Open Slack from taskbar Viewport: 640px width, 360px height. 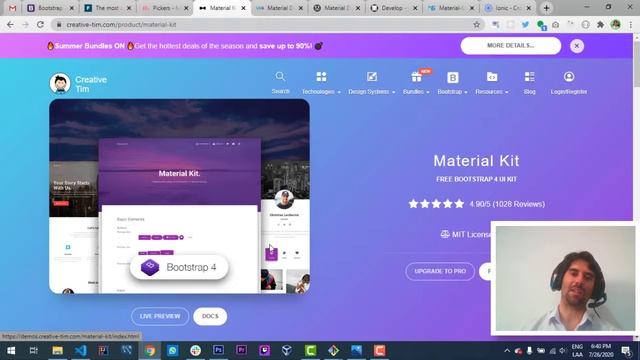(x=196, y=351)
